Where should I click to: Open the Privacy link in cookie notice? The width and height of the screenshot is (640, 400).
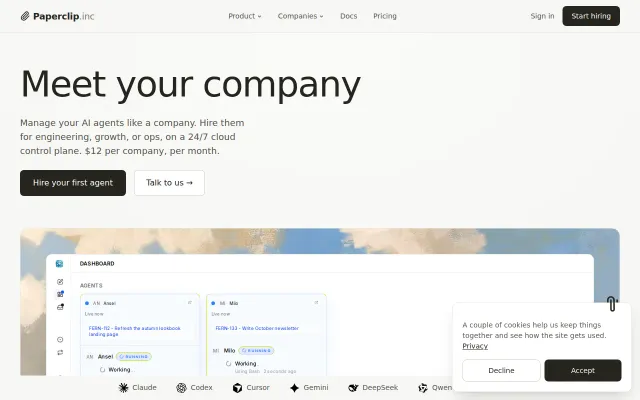[475, 346]
